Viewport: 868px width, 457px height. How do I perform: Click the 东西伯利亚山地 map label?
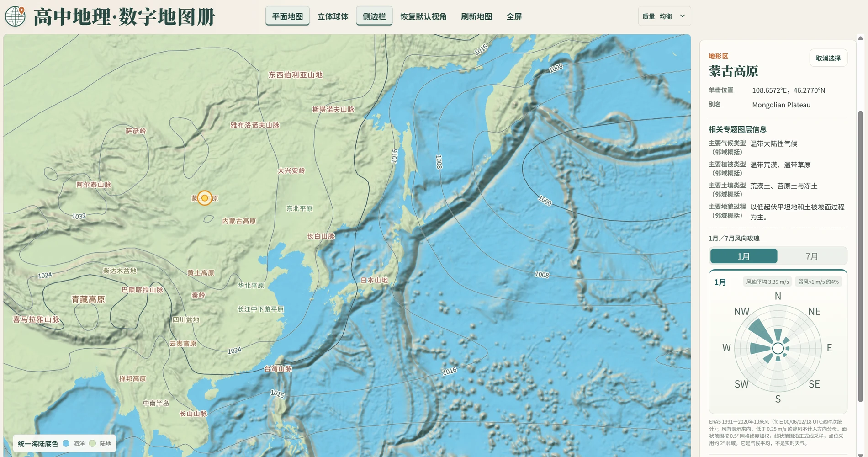(295, 75)
